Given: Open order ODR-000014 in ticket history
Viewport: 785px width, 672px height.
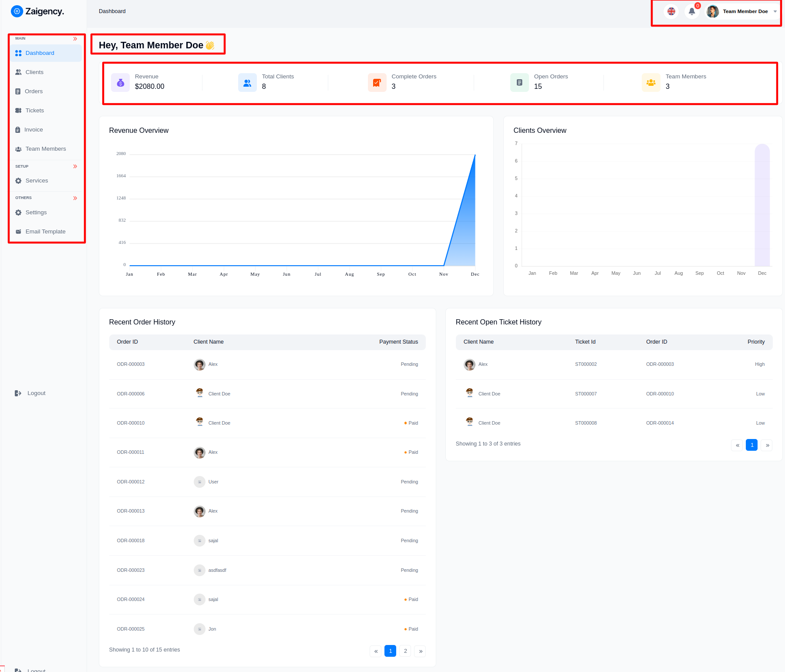Looking at the screenshot, I should pos(660,423).
